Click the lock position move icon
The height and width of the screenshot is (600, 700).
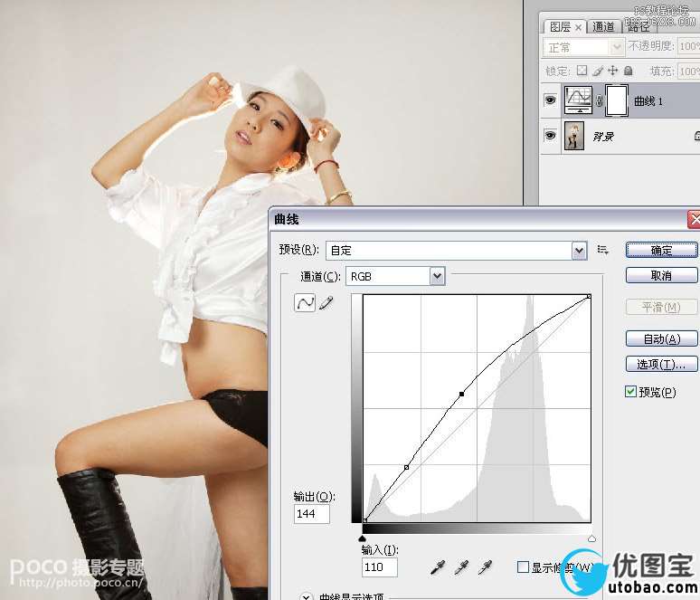coord(613,71)
